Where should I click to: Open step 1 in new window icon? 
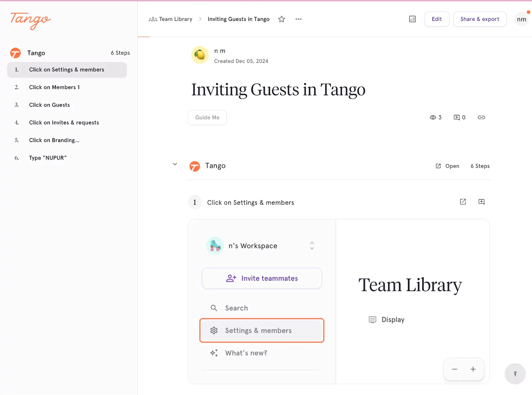pyautogui.click(x=463, y=202)
